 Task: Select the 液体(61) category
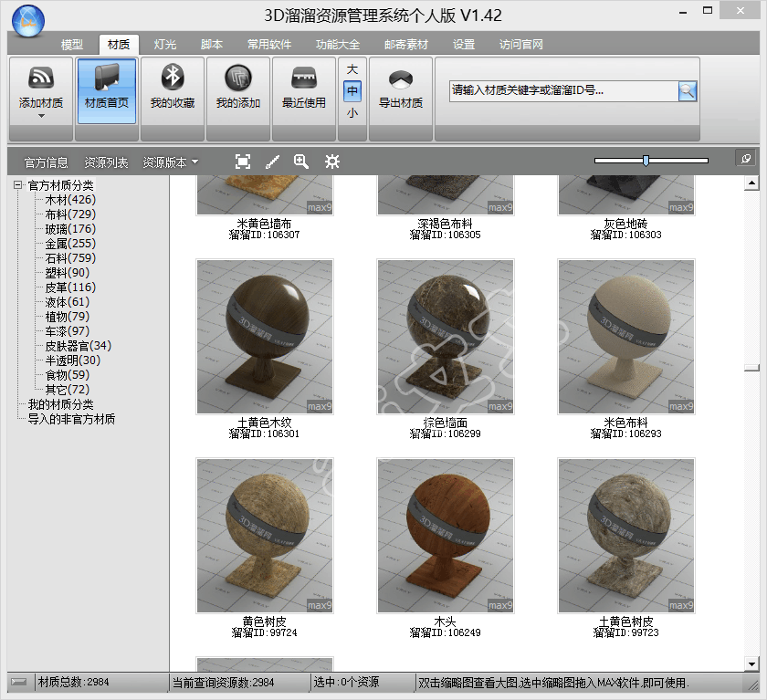point(68,302)
